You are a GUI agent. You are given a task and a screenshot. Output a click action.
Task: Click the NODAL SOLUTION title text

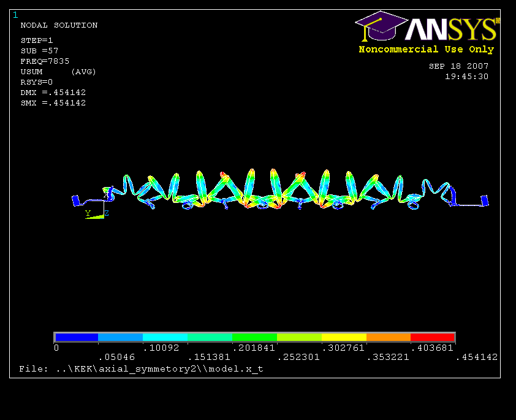point(59,25)
